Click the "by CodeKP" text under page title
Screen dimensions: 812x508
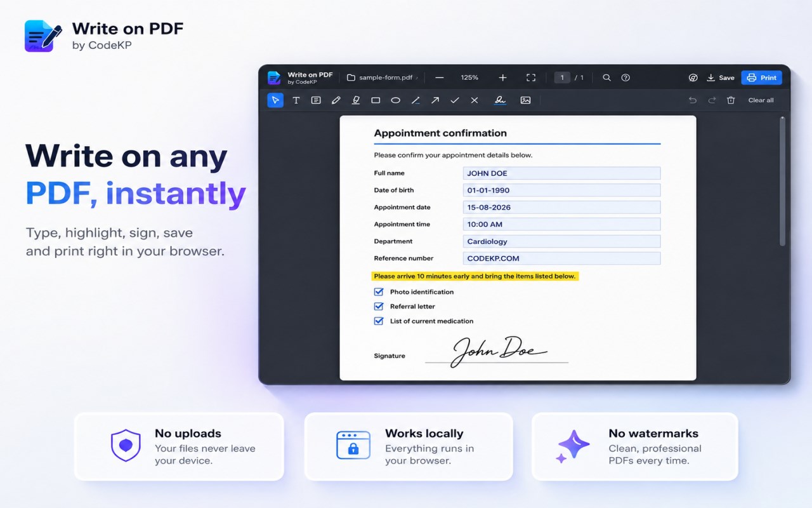coord(102,45)
